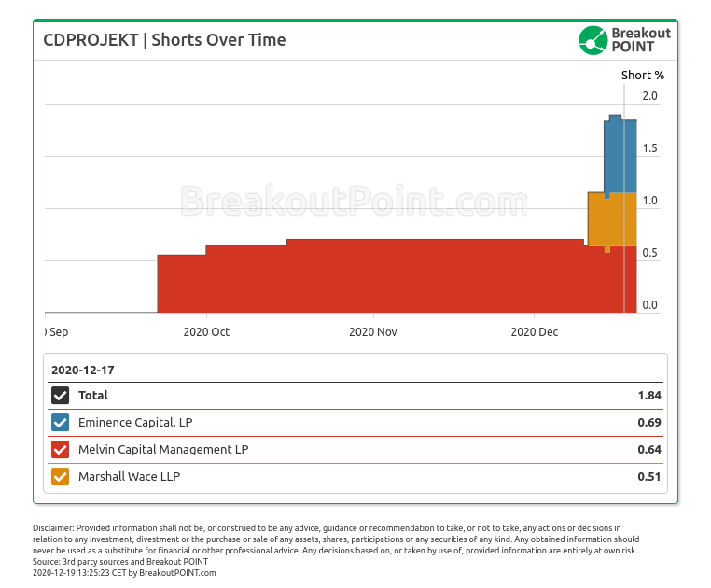Toggle the Eminence Capital, LP checkbox
711x588 pixels.
tap(61, 423)
